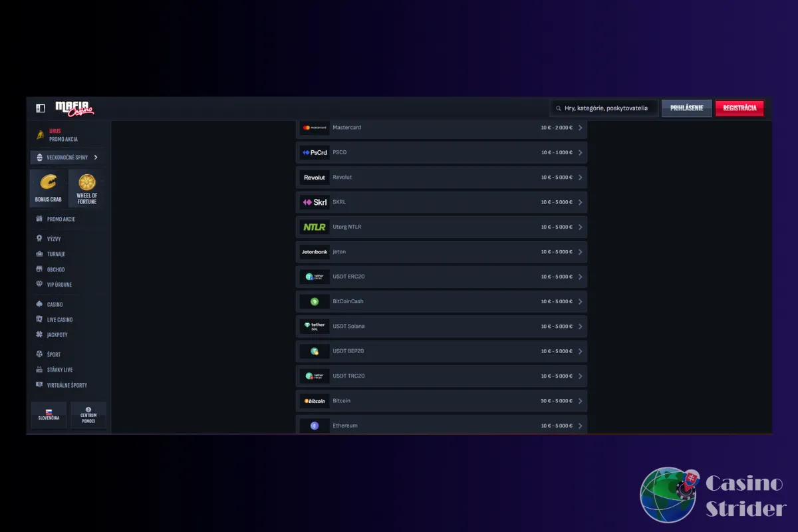
Task: Click the tether SOL logo
Action: click(315, 327)
